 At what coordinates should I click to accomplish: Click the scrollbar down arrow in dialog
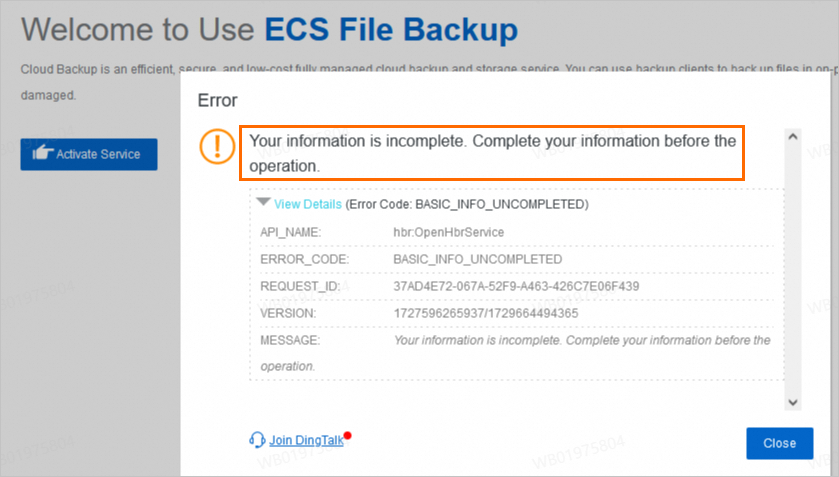(792, 402)
